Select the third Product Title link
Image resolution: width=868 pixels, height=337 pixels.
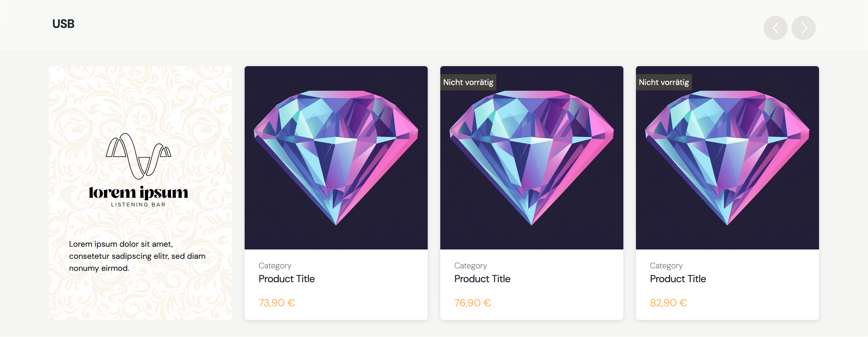click(x=678, y=279)
